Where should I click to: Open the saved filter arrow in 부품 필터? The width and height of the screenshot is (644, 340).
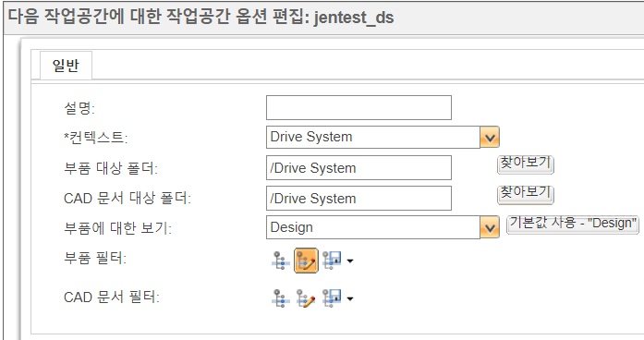pos(350,261)
